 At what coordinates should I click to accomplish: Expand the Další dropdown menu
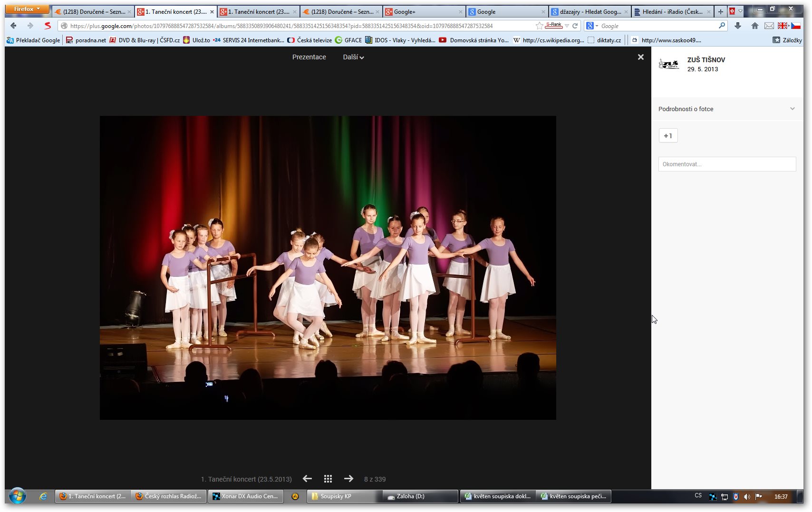click(x=353, y=57)
